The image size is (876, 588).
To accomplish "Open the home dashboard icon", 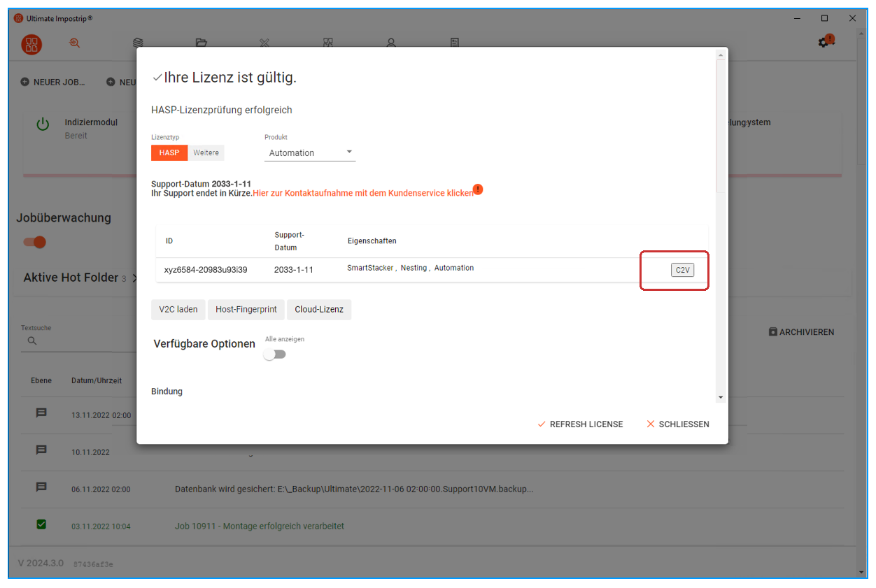I will coord(31,43).
